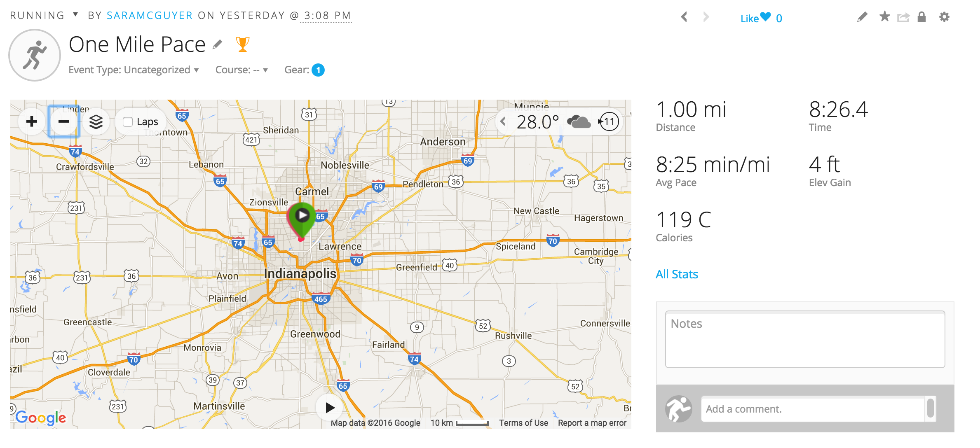The image size is (980, 448).
Task: Click the share arrow icon
Action: click(903, 17)
